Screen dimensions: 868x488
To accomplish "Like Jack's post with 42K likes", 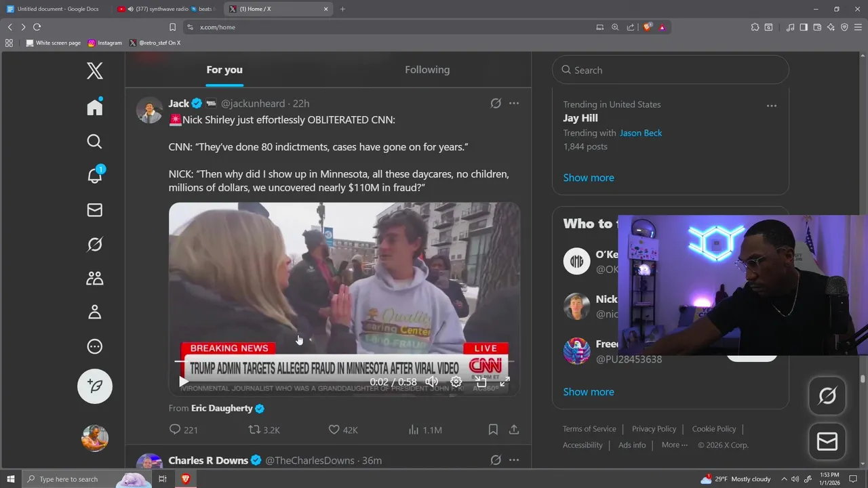I will (x=343, y=430).
